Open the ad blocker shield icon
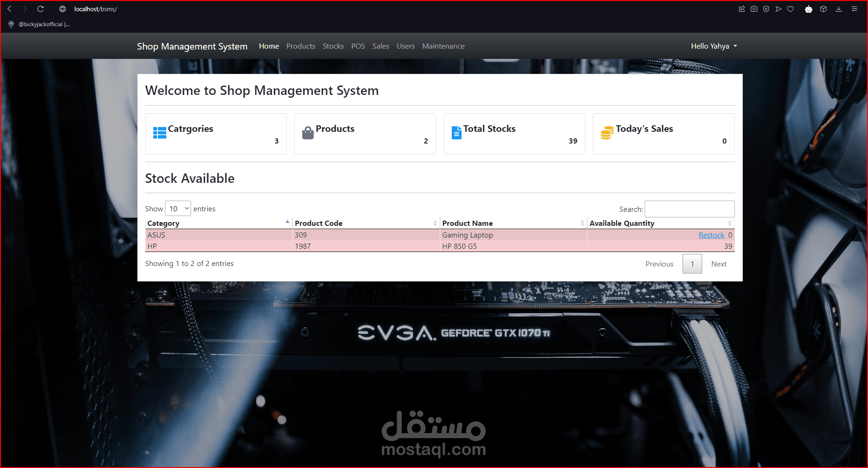868x468 pixels. [766, 9]
